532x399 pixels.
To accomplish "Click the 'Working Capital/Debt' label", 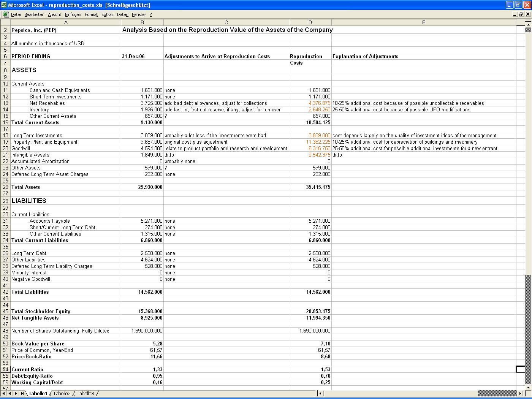I will point(37,382).
